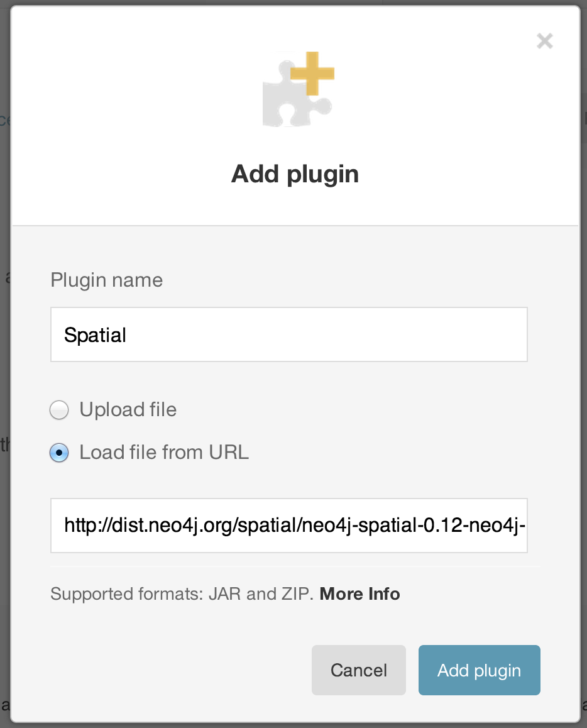Click the "Add plugin" dialog heading
The height and width of the screenshot is (728, 587).
coord(295,174)
